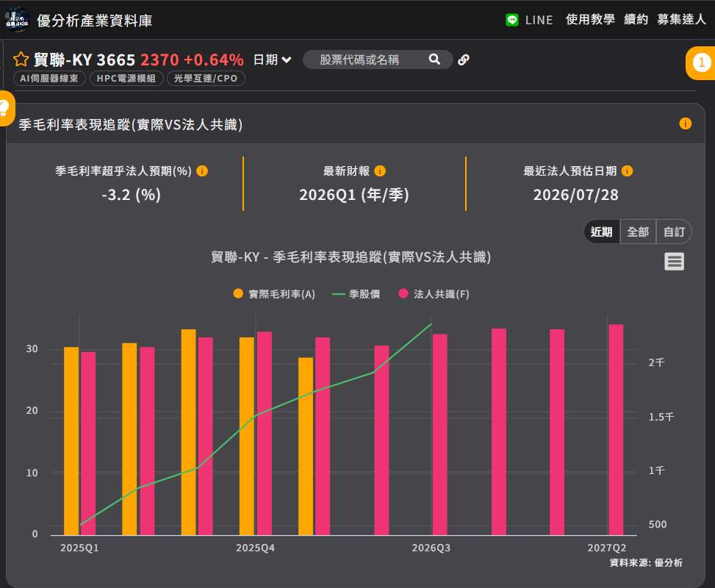Focus the 股票代碼或名稱 search field
Screen dimensions: 715x588
point(364,60)
